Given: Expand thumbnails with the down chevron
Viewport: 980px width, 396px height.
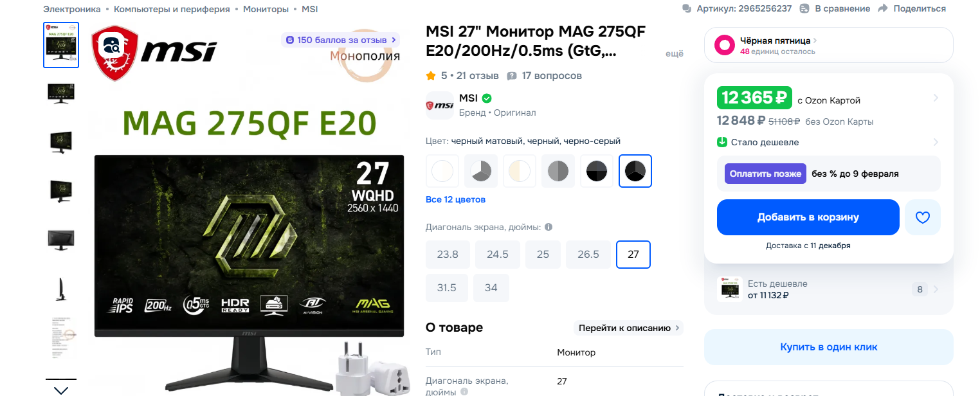Looking at the screenshot, I should 61,389.
